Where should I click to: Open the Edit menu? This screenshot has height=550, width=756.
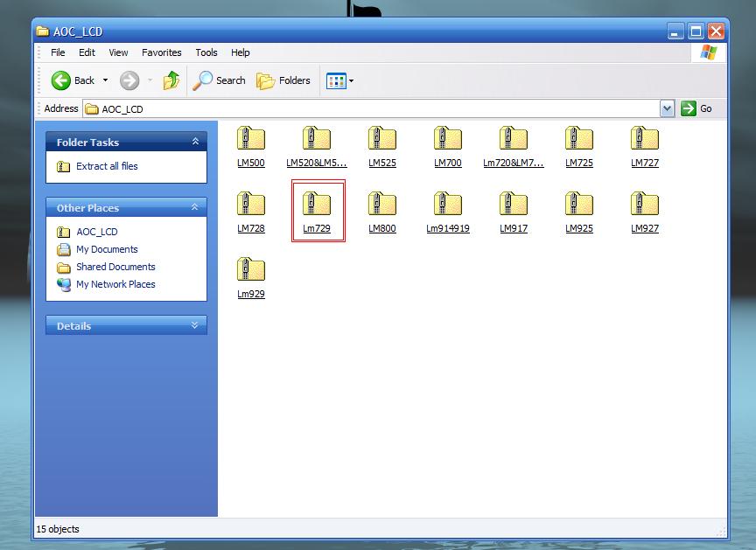pyautogui.click(x=87, y=52)
